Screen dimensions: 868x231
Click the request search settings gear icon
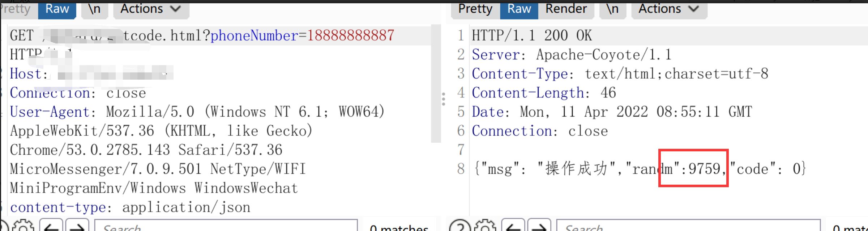pyautogui.click(x=23, y=226)
